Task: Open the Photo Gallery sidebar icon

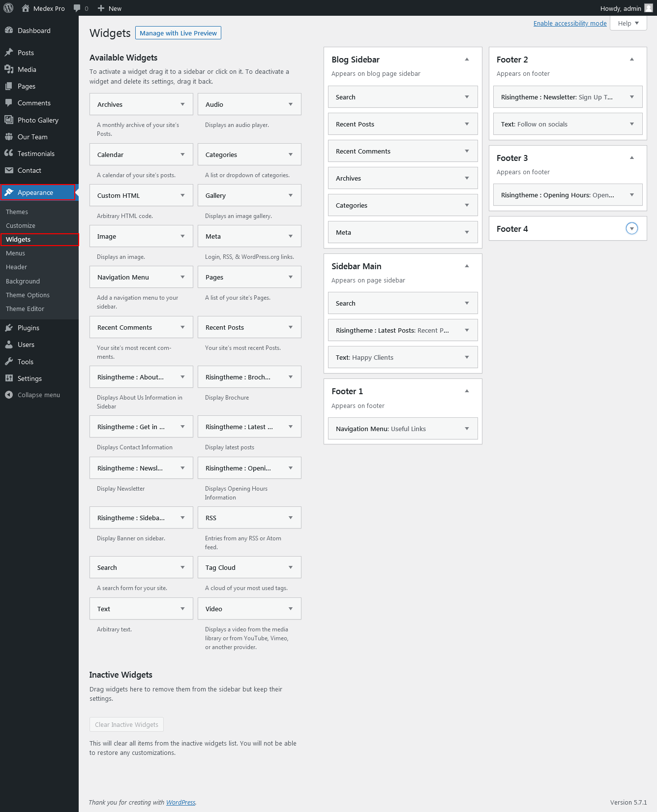Action: (9, 120)
